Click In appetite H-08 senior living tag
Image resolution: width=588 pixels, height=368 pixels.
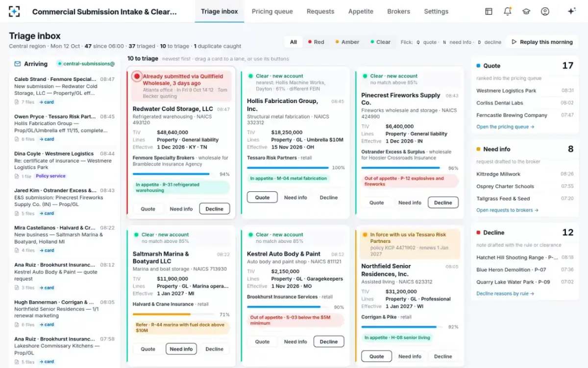(397, 338)
